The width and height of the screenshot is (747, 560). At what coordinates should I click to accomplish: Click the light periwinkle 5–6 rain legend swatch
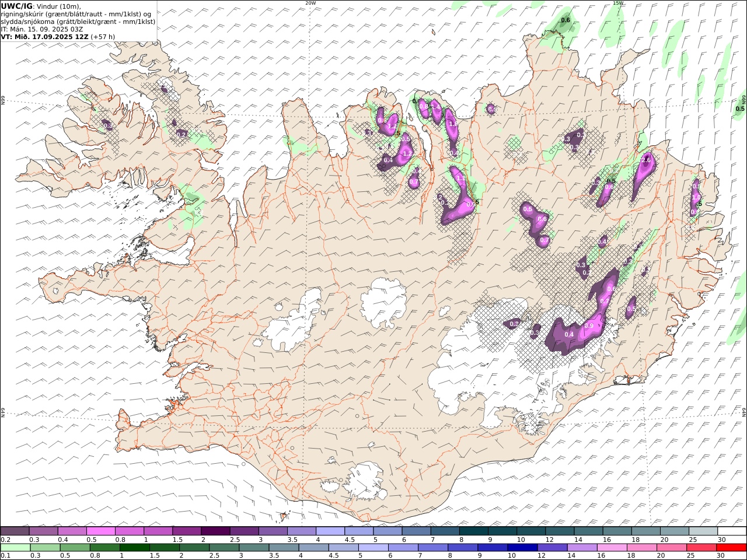(373, 548)
